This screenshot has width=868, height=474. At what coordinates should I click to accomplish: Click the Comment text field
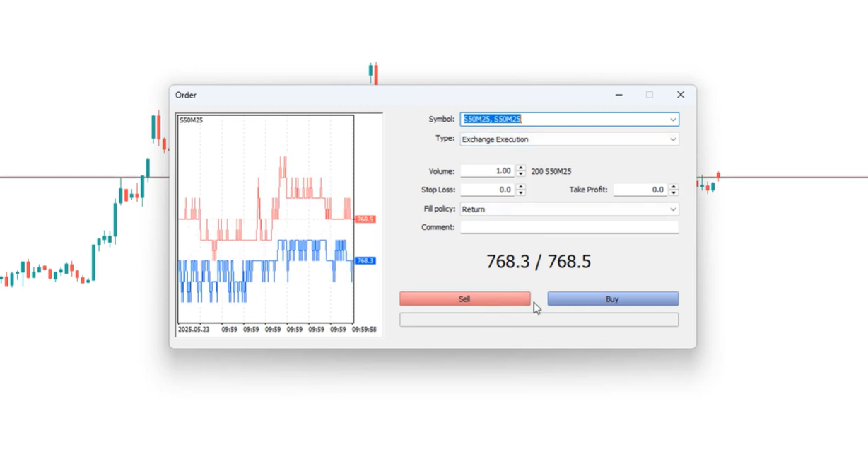click(569, 227)
